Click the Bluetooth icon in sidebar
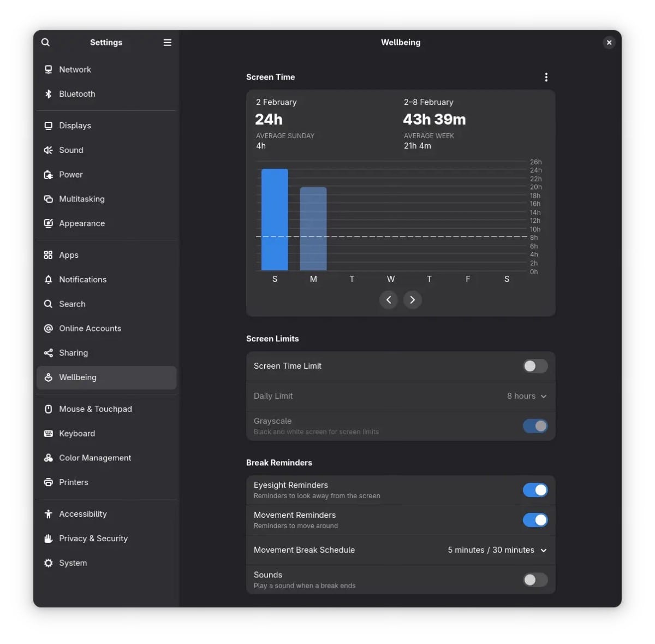The image size is (655, 644). [48, 94]
